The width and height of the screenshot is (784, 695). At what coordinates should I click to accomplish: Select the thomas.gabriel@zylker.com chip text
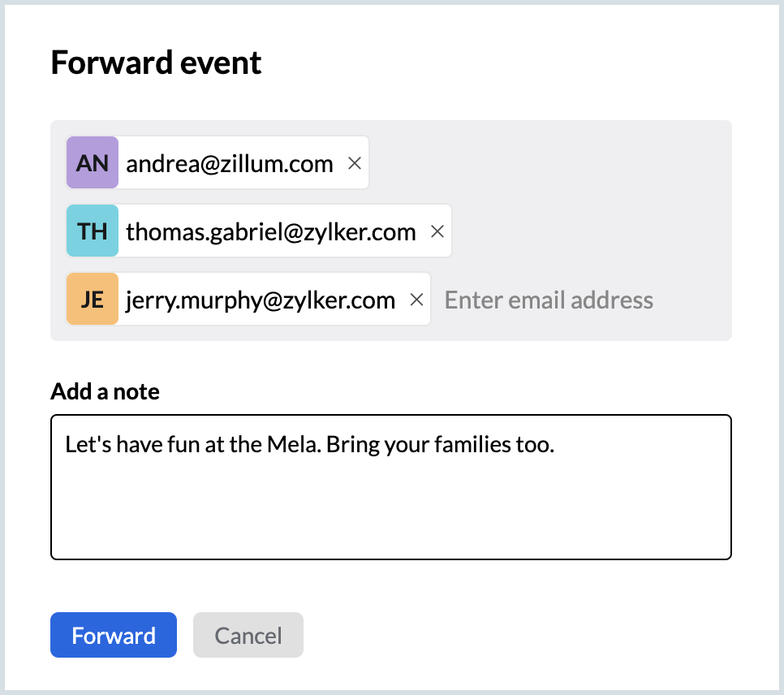pos(271,232)
